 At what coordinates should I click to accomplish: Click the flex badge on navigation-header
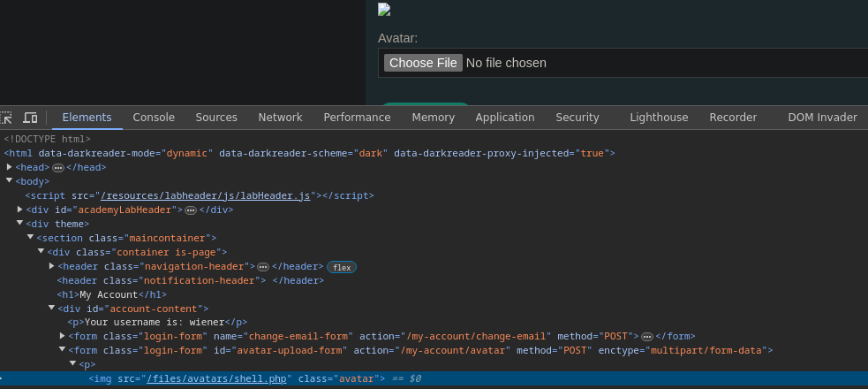(x=342, y=267)
